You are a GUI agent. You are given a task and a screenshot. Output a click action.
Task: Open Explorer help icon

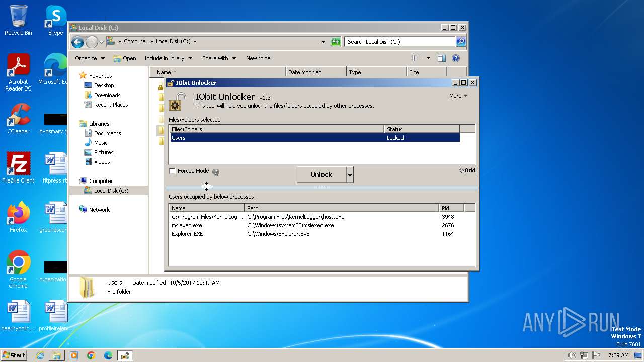(x=456, y=58)
